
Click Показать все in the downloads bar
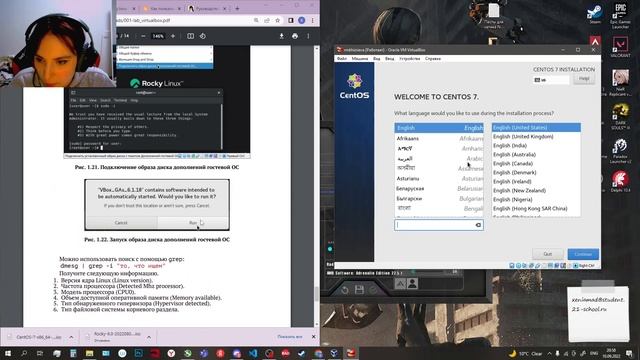[290, 337]
